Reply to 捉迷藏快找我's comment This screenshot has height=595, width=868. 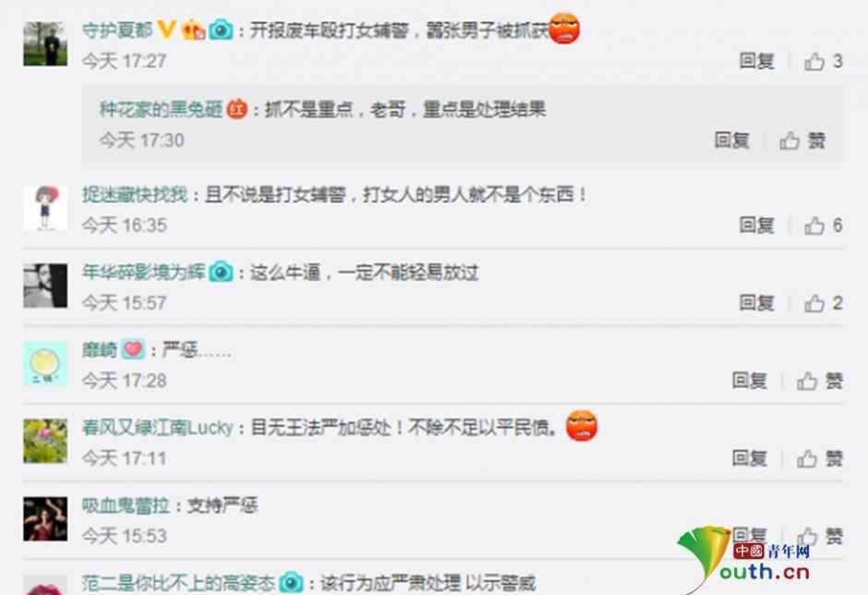[757, 225]
